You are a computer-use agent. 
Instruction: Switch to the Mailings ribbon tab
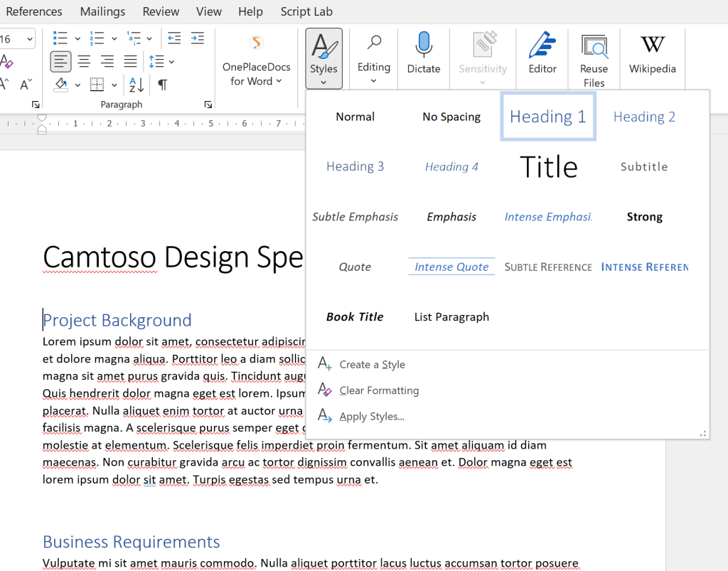102,11
